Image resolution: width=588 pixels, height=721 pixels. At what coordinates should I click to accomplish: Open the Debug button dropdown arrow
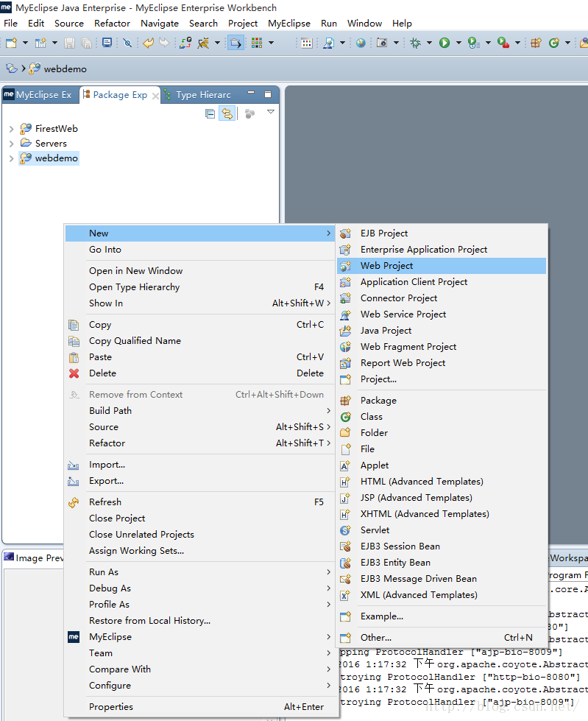tap(429, 43)
